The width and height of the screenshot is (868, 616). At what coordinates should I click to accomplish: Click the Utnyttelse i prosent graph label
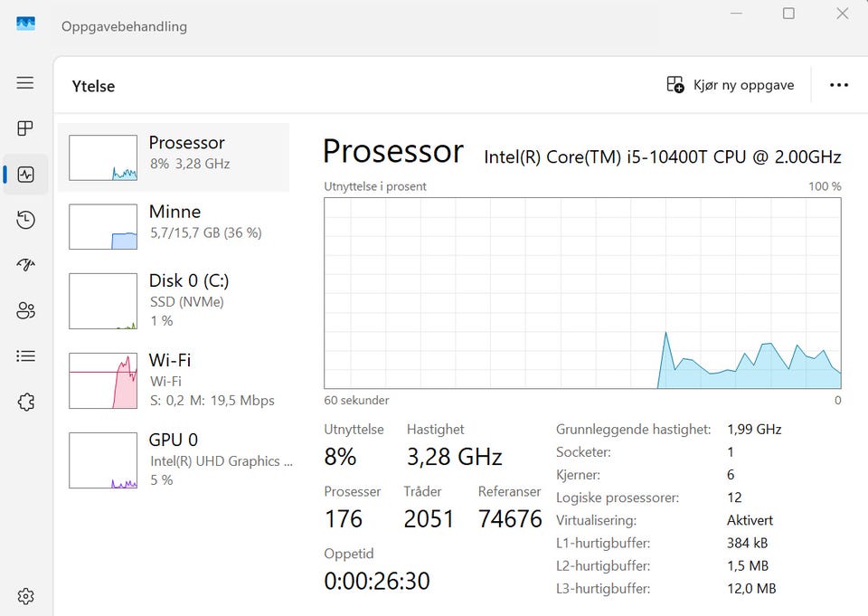375,186
